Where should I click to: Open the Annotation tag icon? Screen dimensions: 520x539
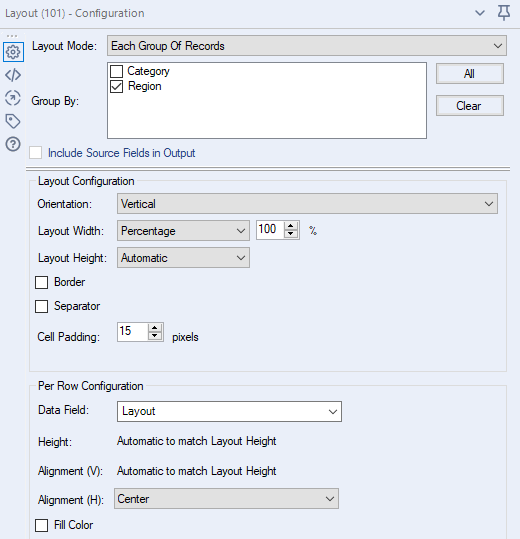tap(13, 121)
